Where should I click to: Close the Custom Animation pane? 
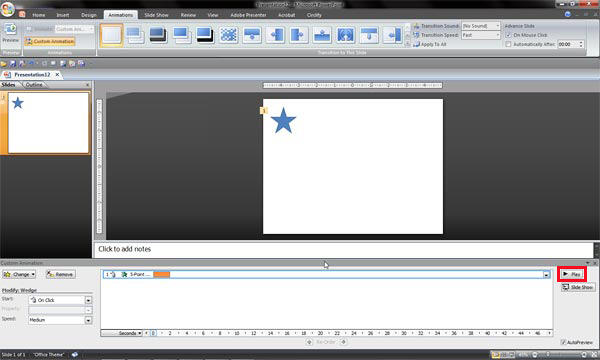coord(595,263)
